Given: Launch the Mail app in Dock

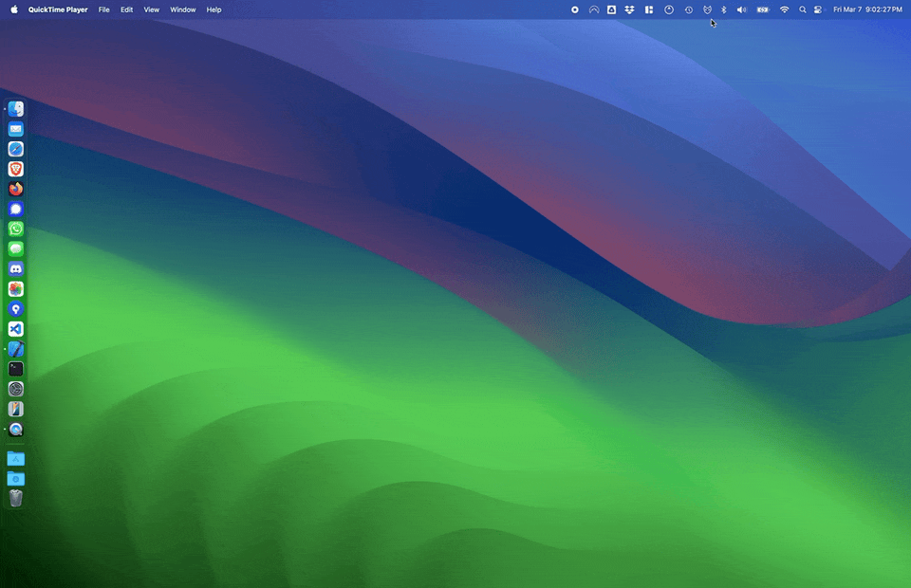Looking at the screenshot, I should [16, 129].
